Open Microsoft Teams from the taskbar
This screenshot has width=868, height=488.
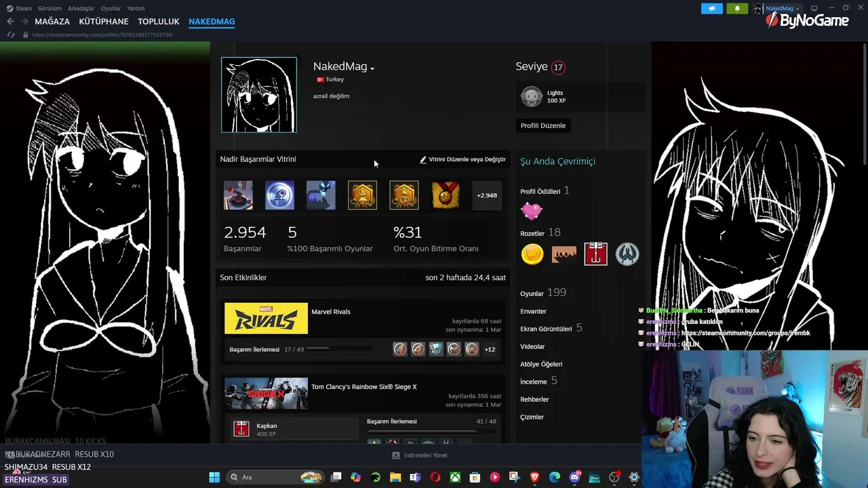pos(415,477)
